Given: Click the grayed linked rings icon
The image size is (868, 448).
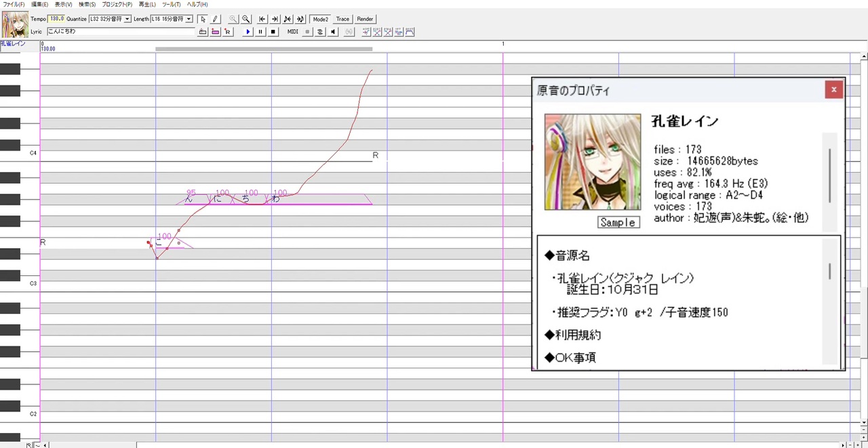Looking at the screenshot, I should [349, 32].
